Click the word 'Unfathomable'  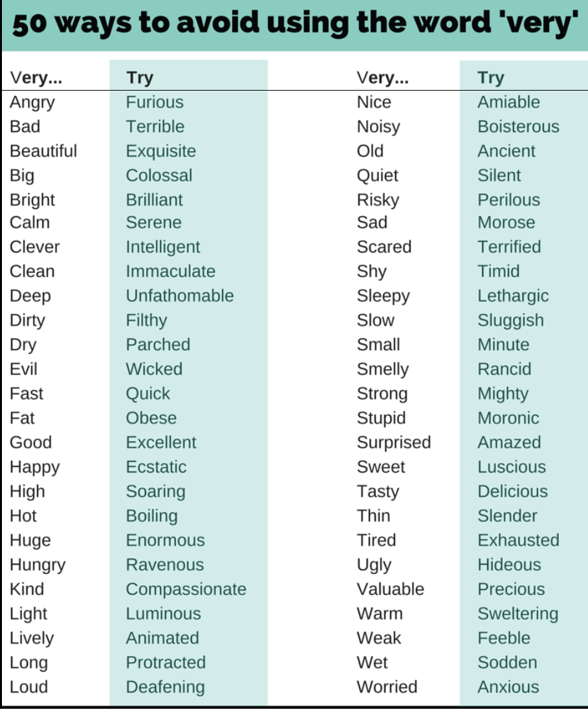point(180,296)
